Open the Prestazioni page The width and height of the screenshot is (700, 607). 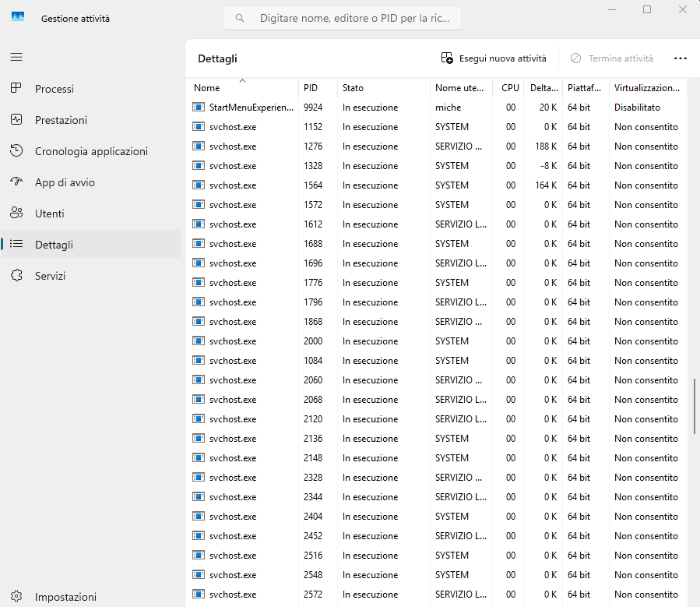91,120
